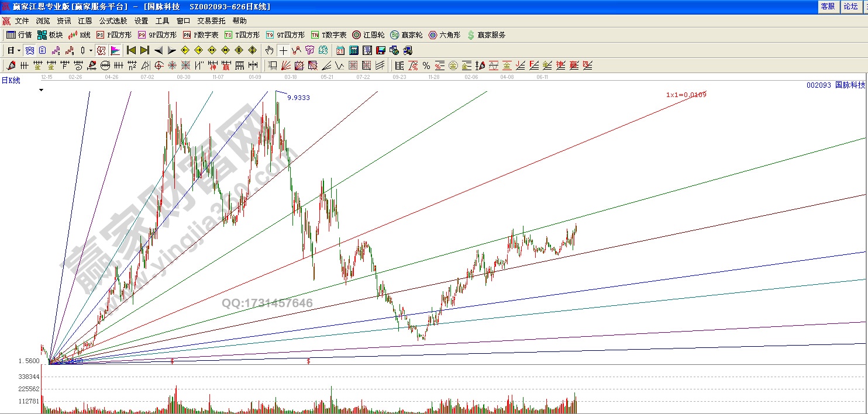Viewport: 868px width, 414px height.
Task: Open the candlestick style dropdown arrow
Action: 91,50
